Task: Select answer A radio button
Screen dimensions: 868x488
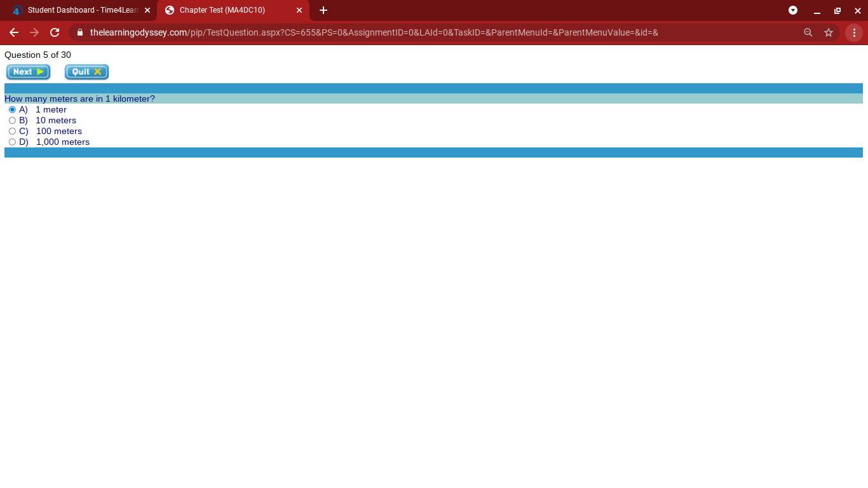Action: pos(12,110)
